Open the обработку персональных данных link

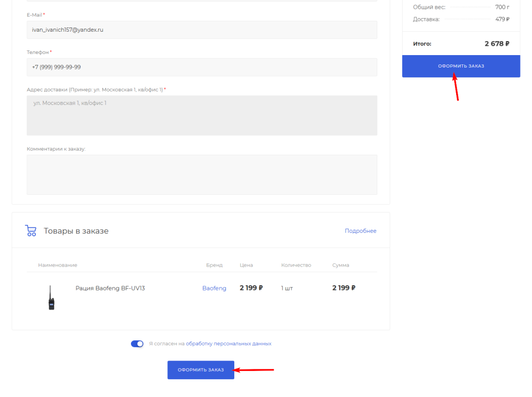[x=229, y=343]
